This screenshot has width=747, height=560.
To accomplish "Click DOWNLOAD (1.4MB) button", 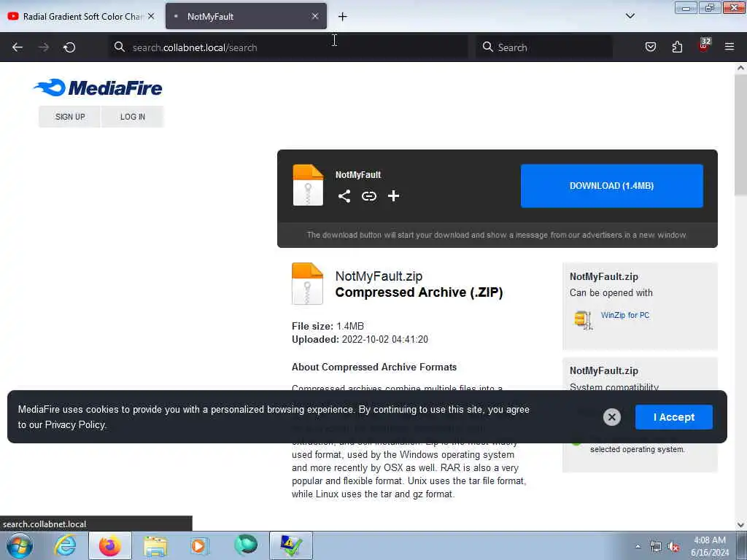I will pyautogui.click(x=612, y=186).
